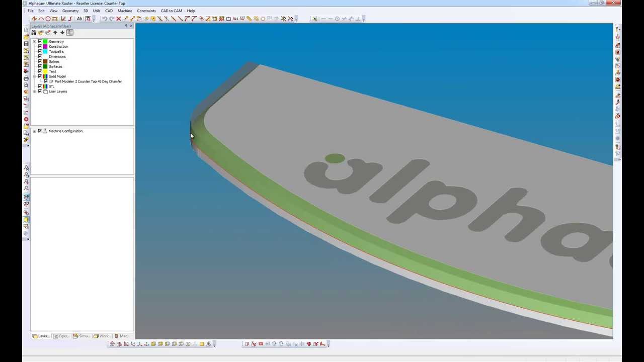
Task: Toggle the Geometry layer checkbox
Action: click(x=40, y=41)
